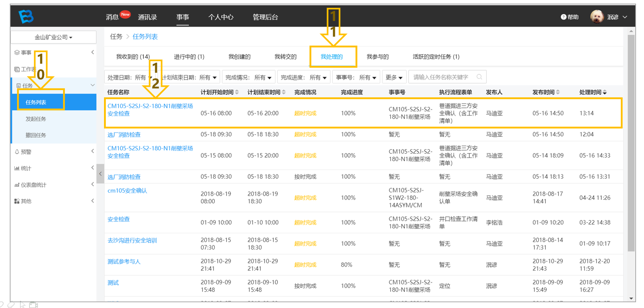Click the 工作表 sidebar icon
644x308 pixels.
17,69
